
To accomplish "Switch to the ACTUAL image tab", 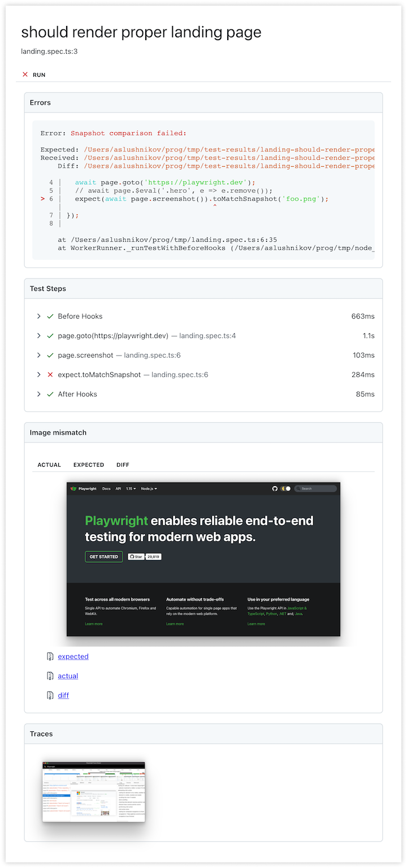I will click(49, 465).
